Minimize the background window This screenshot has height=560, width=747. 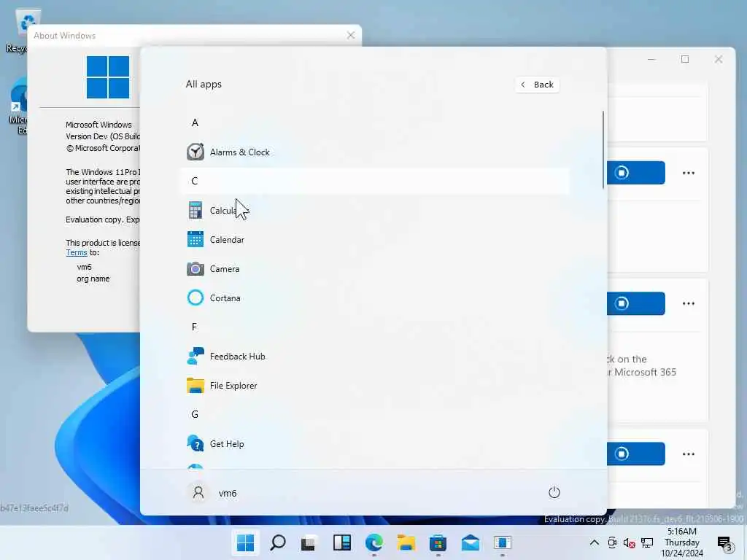[651, 59]
